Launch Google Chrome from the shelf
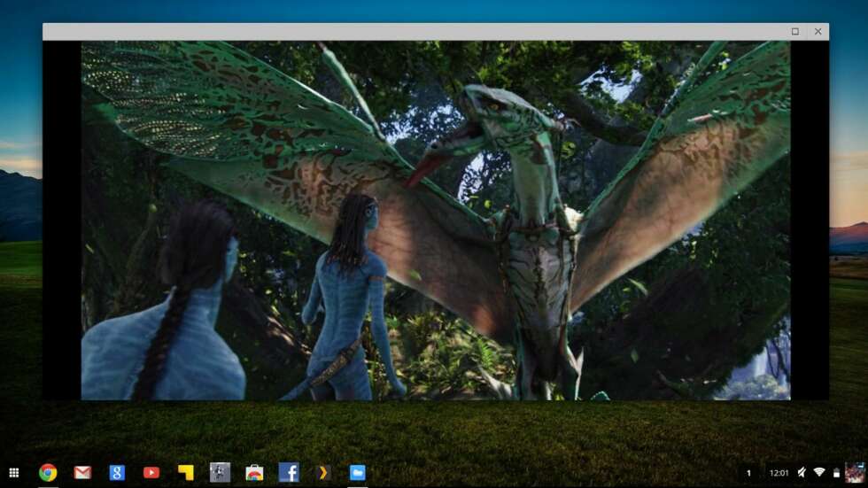This screenshot has height=488, width=868. (x=48, y=473)
